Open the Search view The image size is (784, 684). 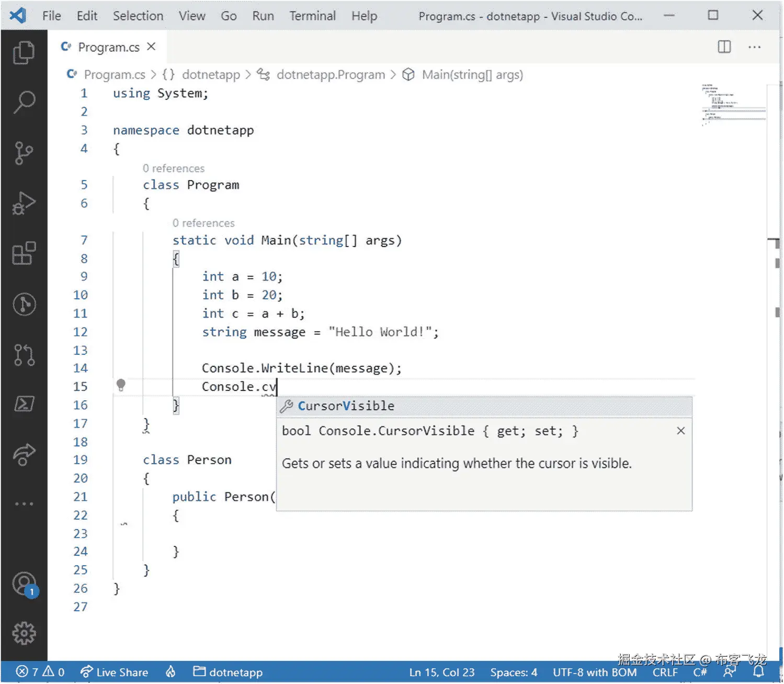click(x=23, y=101)
